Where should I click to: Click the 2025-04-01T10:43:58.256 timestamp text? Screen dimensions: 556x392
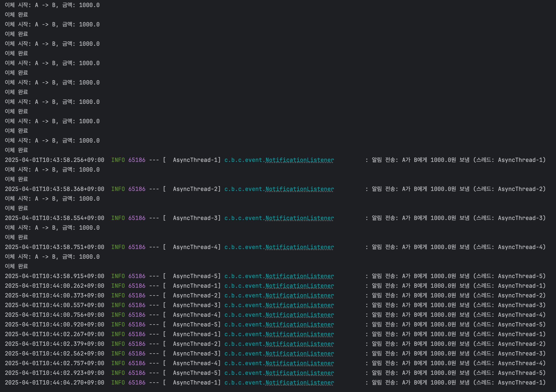[55, 160]
